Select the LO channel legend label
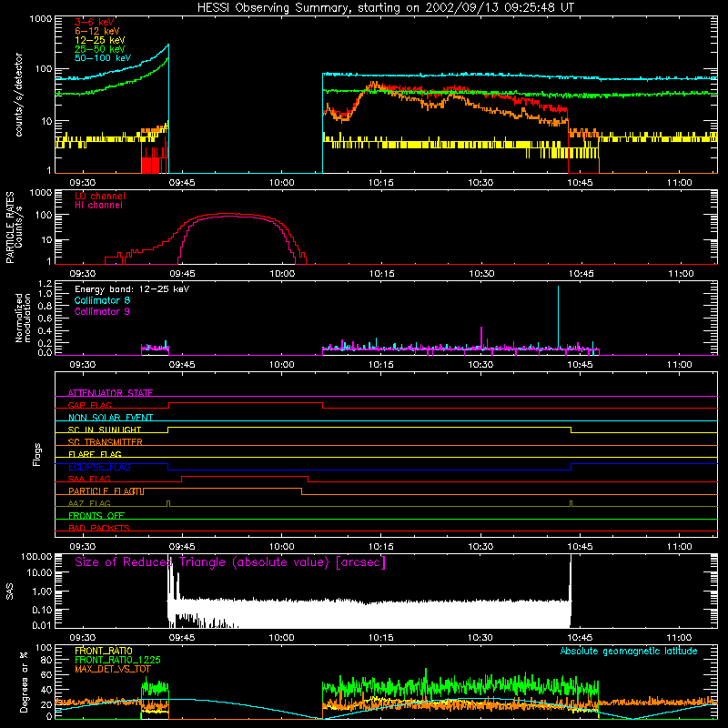This screenshot has width=728, height=728. coord(100,196)
